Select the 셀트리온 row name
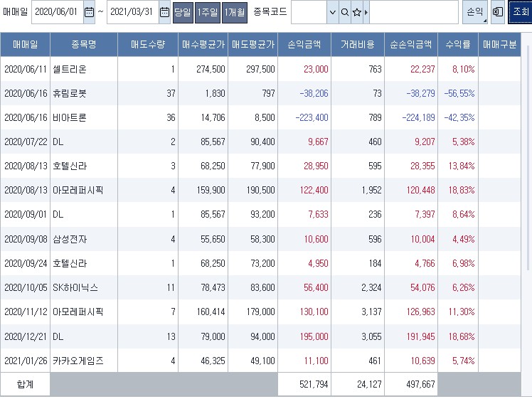532x399 pixels. point(70,69)
